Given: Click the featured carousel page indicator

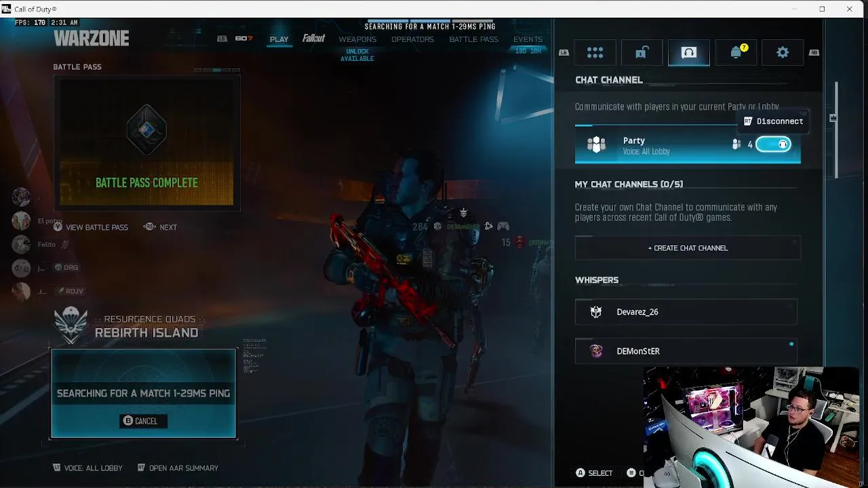Looking at the screenshot, I should 217,70.
